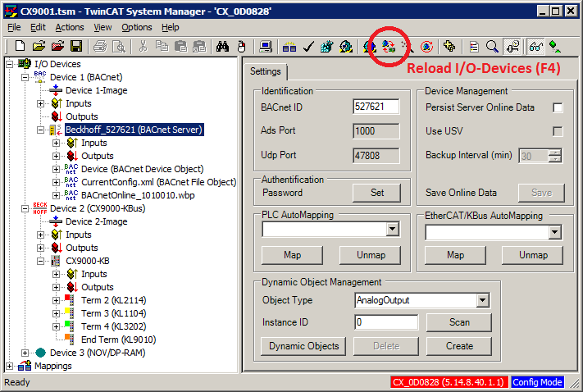Open the Object Type AnalogOutput dropdown

tap(482, 300)
